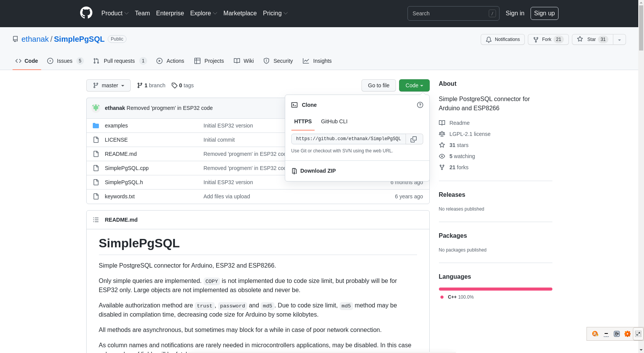
Task: Open the Product dropdown menu
Action: point(115,13)
